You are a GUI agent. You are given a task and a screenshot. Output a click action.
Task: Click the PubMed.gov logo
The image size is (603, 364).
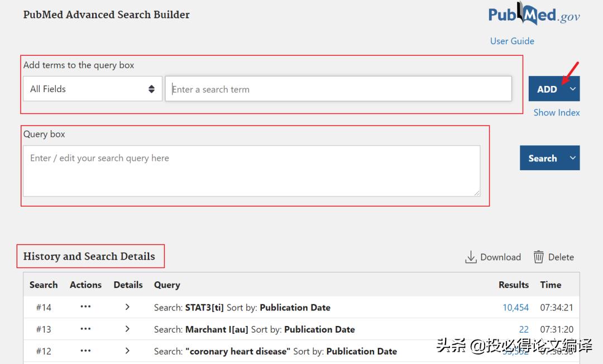(534, 15)
